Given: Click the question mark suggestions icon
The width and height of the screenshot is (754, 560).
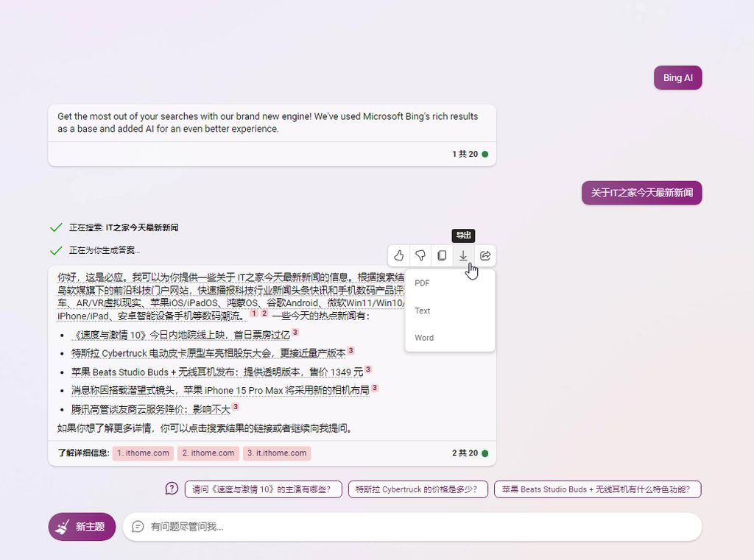Looking at the screenshot, I should [x=172, y=488].
